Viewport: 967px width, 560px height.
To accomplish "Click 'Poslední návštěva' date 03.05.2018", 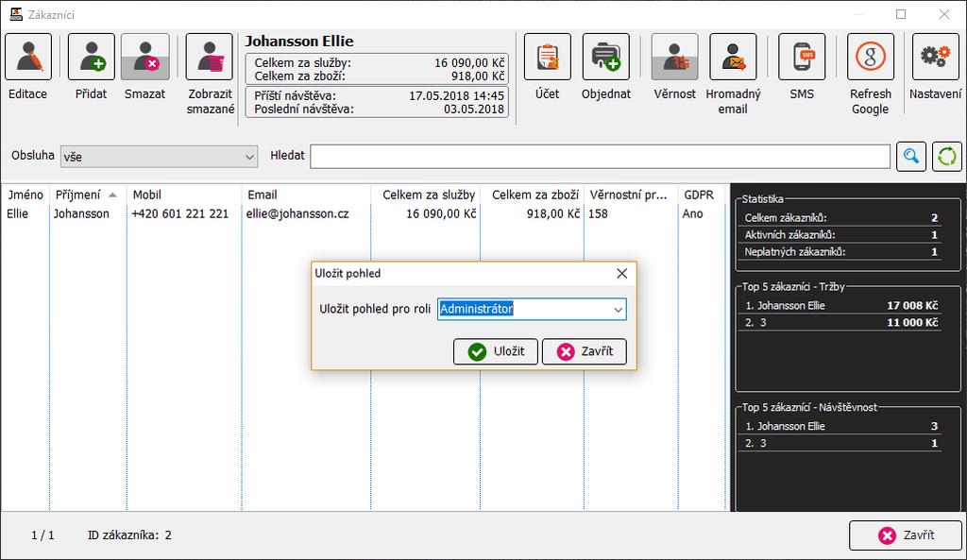I will 474,110.
